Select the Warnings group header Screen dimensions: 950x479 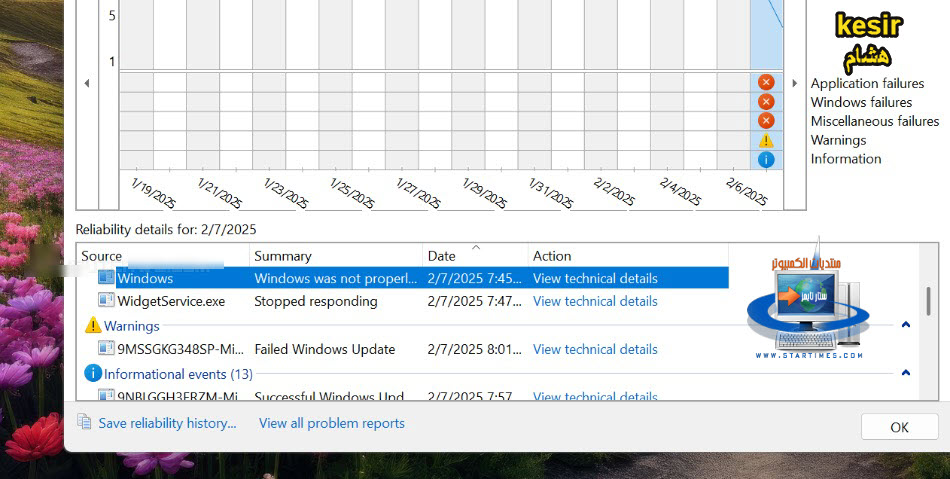pyautogui.click(x=131, y=326)
